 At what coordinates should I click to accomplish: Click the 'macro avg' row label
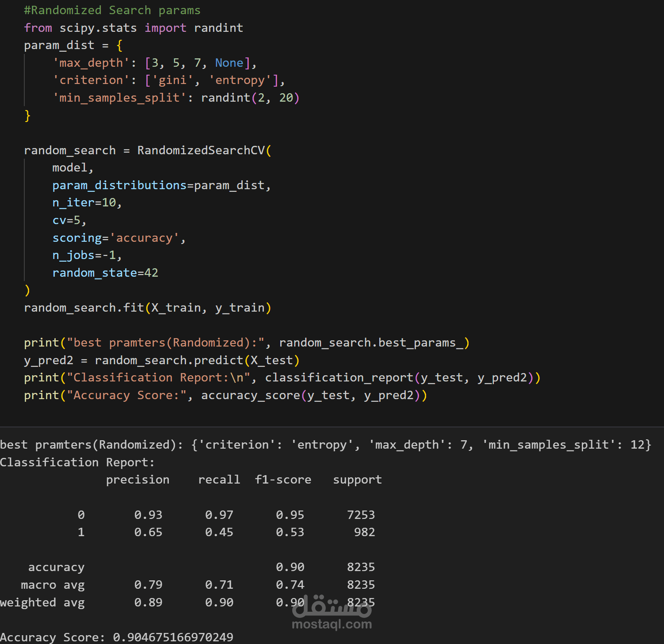pyautogui.click(x=53, y=585)
